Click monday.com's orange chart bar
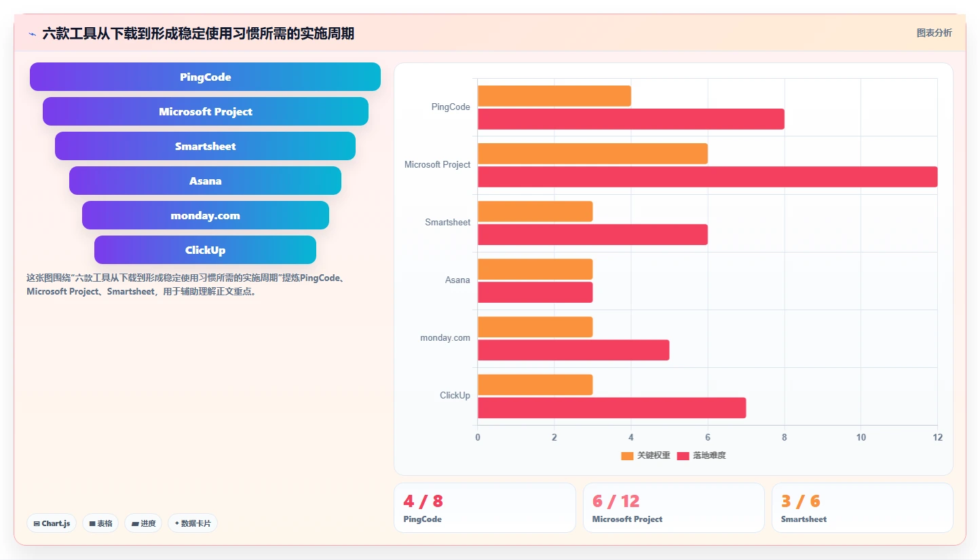The height and width of the screenshot is (560, 980). tap(535, 326)
